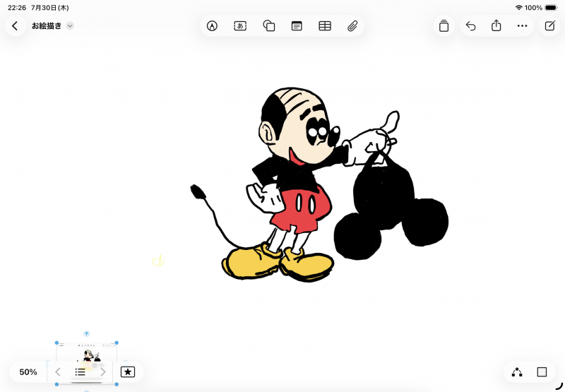Undo the last action
Screen dimensions: 565x392
pos(470,26)
